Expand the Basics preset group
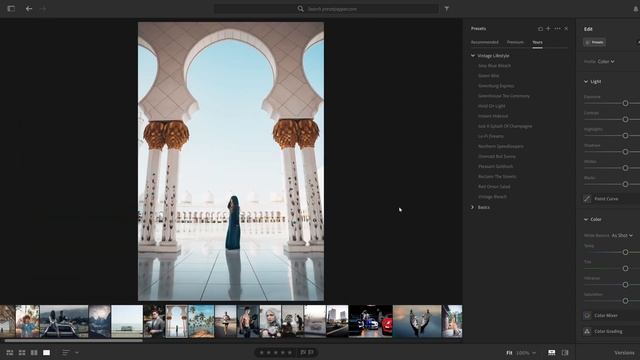This screenshot has height=360, width=640. tap(473, 207)
